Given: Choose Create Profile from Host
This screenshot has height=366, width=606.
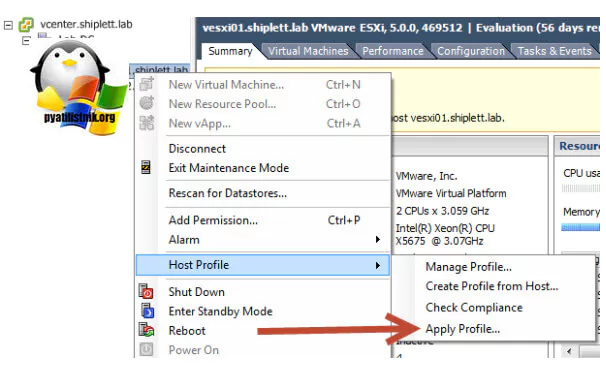Looking at the screenshot, I should tap(492, 286).
